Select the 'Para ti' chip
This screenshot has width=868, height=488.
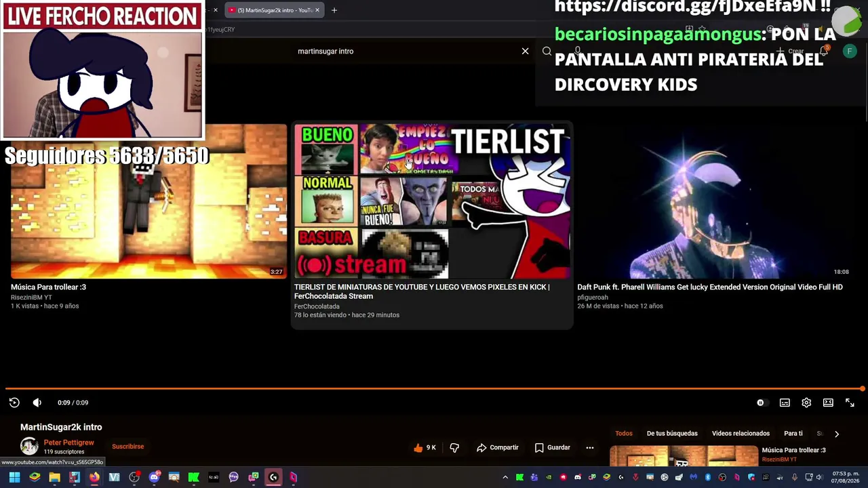793,434
